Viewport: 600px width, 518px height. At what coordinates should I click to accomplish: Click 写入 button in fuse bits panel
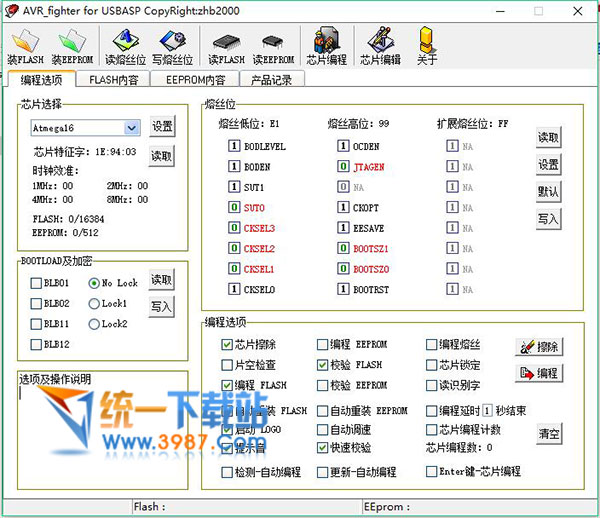coord(548,218)
